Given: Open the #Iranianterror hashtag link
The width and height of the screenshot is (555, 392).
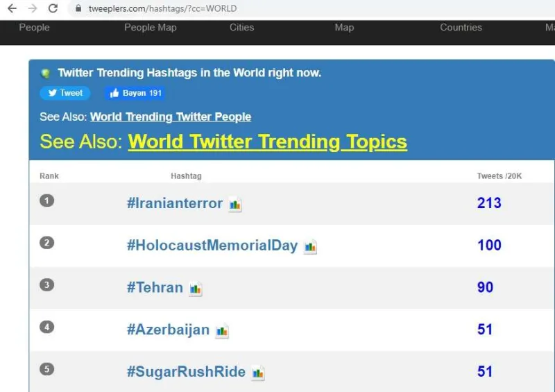Looking at the screenshot, I should click(175, 203).
